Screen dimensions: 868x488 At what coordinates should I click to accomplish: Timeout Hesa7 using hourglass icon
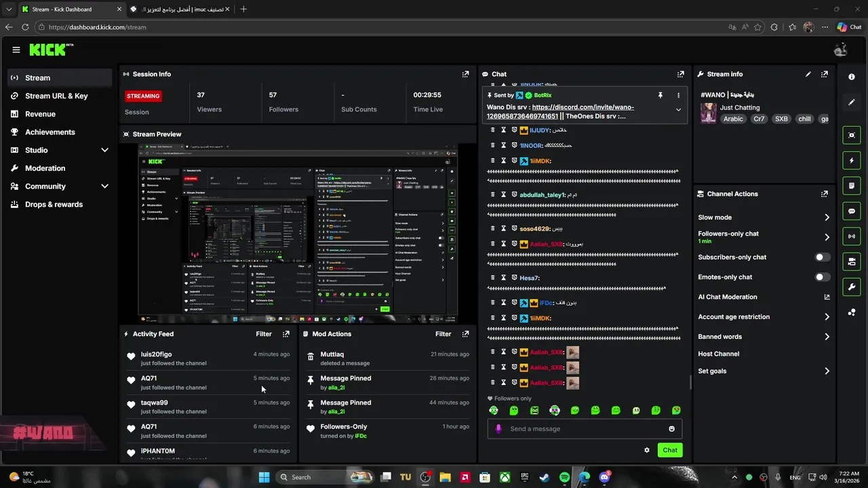pyautogui.click(x=503, y=277)
